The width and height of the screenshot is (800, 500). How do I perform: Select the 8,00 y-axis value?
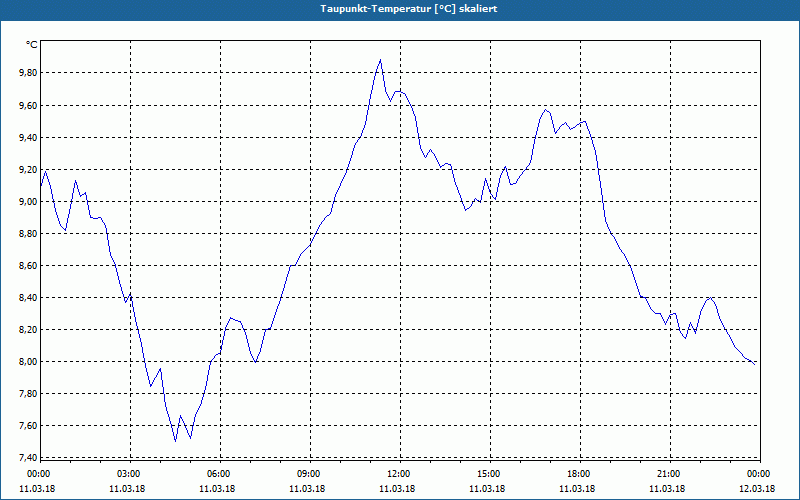[x=28, y=362]
